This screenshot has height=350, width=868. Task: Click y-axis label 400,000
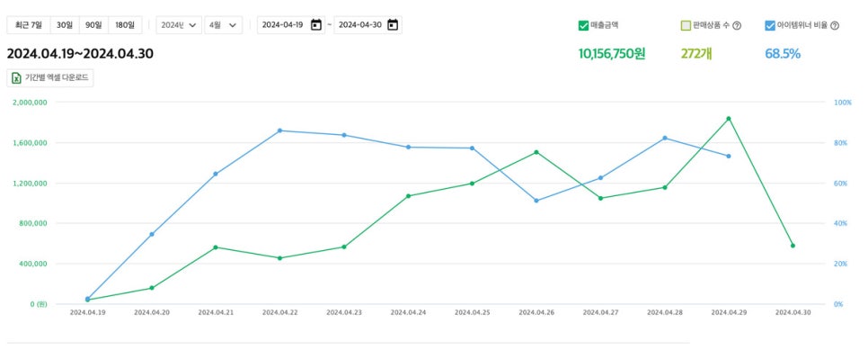point(32,264)
